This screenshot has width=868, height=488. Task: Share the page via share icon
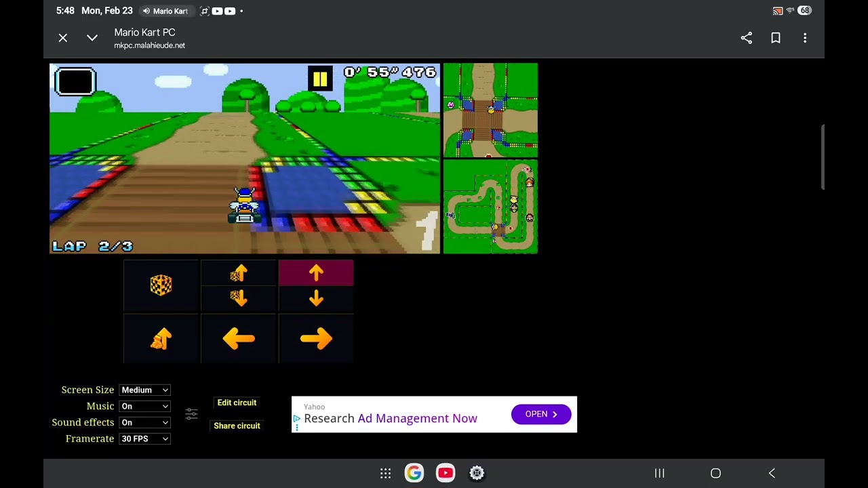coord(747,38)
